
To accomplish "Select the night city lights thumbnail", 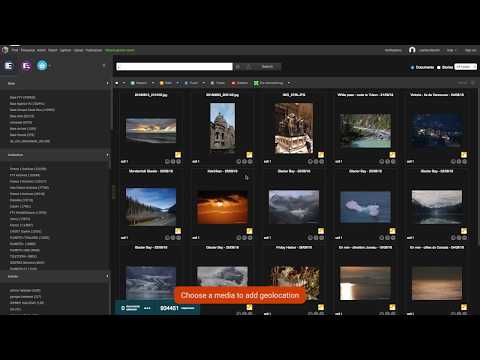I will (x=437, y=130).
